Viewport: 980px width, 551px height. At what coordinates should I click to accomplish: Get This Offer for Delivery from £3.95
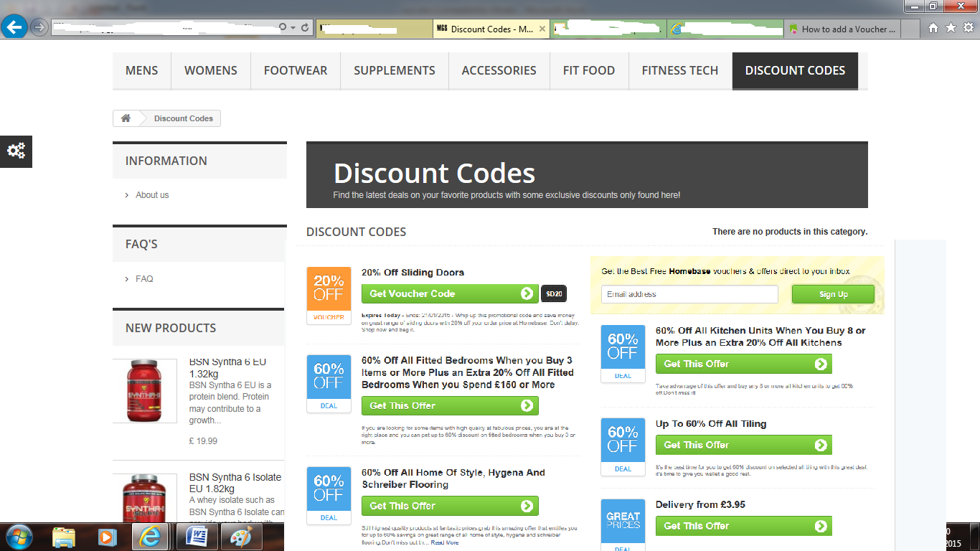pyautogui.click(x=744, y=526)
